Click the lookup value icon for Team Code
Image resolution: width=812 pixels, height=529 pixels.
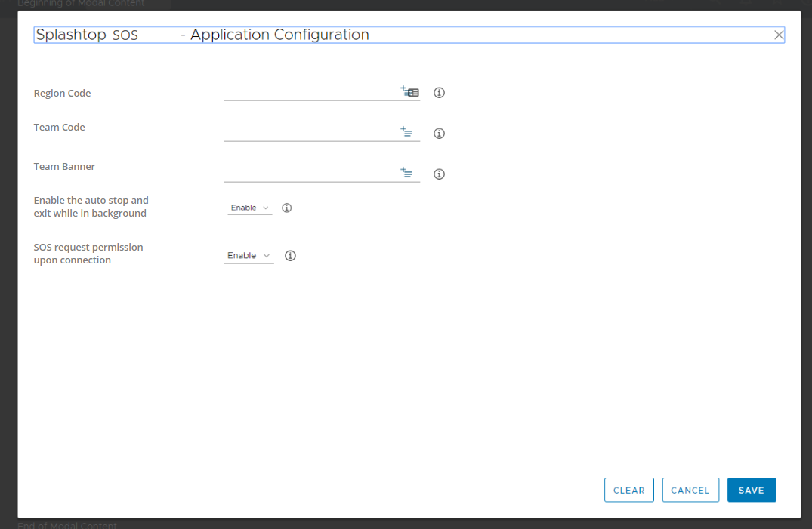[406, 131]
